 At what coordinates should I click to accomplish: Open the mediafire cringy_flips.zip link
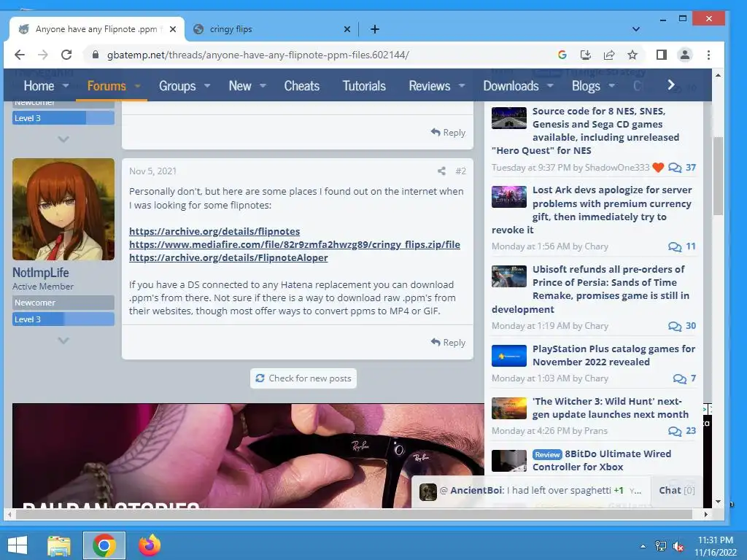click(x=295, y=244)
